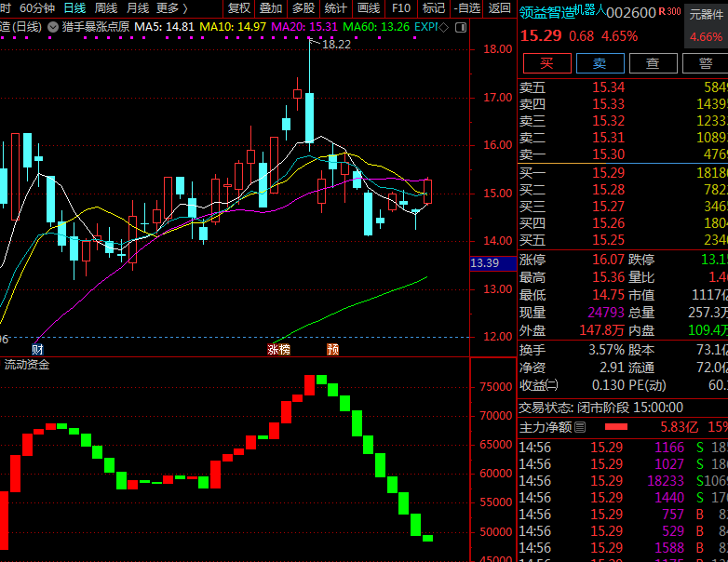Click the MA5: 14.81 label
This screenshot has height=562, width=728.
165,27
